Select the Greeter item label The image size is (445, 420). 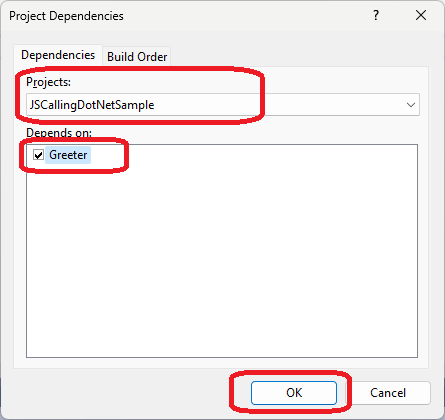coord(68,155)
